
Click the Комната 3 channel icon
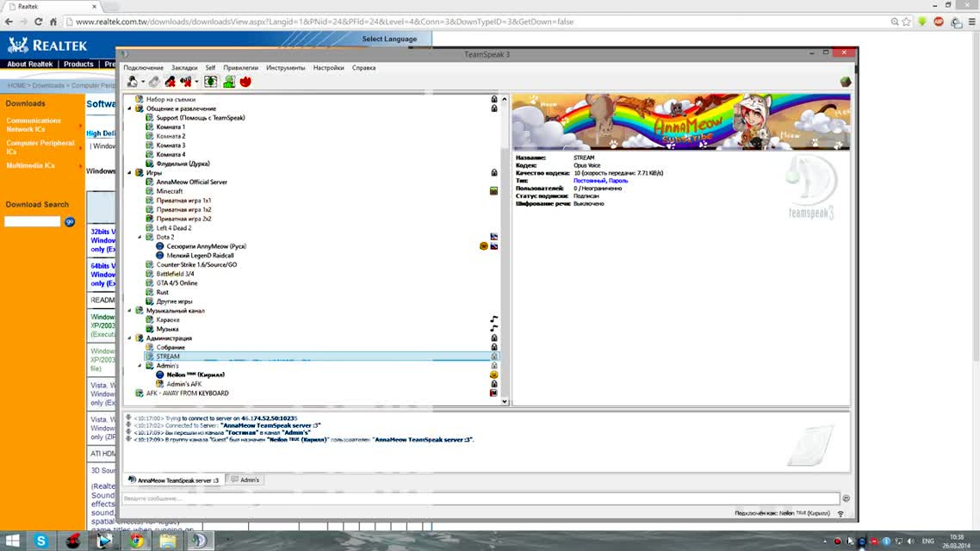[x=149, y=145]
